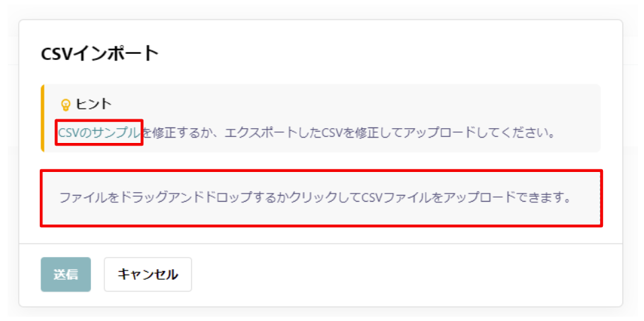Click the ヒント heading label
Image resolution: width=644 pixels, height=321 pixels.
[x=94, y=104]
